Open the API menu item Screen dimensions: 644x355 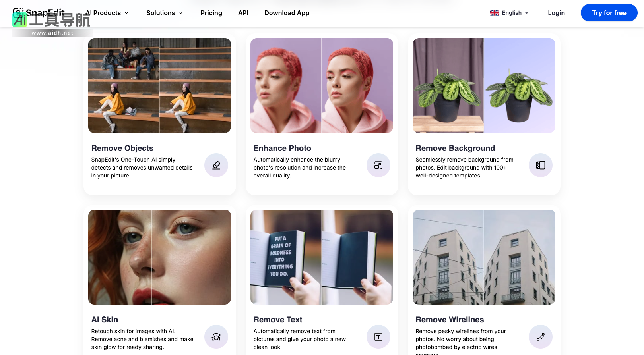click(243, 13)
